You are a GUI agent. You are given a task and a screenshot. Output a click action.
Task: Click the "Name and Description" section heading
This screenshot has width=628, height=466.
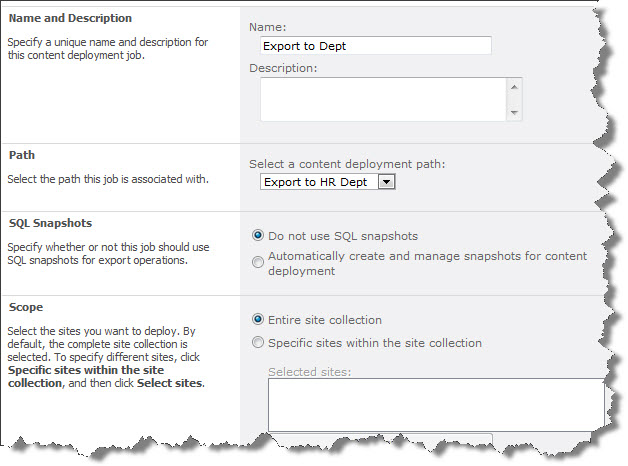pos(70,19)
